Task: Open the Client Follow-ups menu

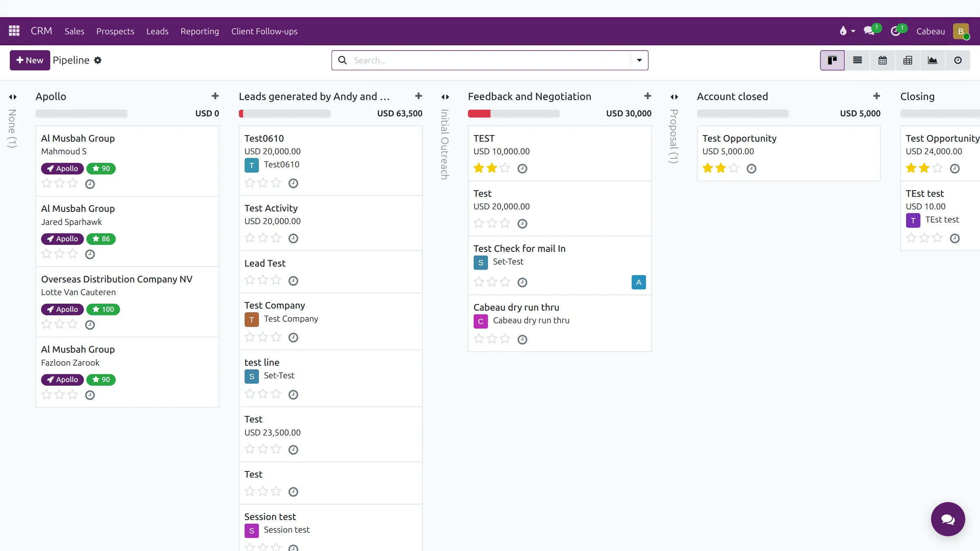Action: (x=264, y=31)
